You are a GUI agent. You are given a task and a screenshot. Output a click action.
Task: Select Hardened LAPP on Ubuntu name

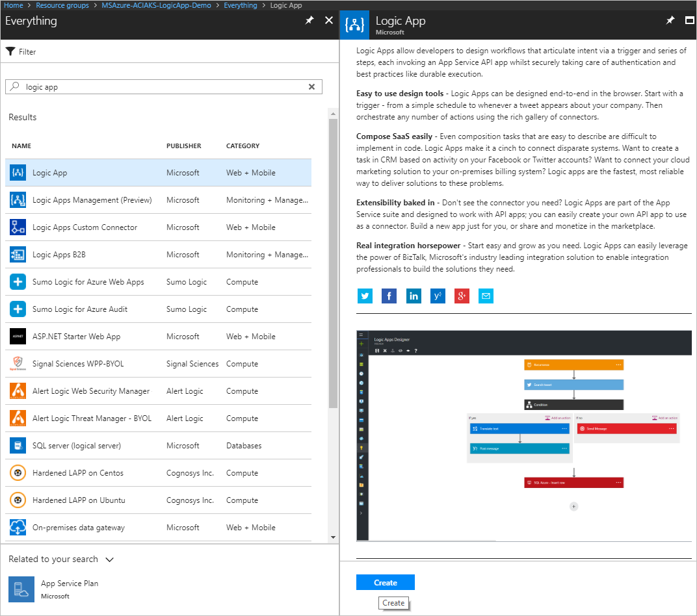pos(79,500)
